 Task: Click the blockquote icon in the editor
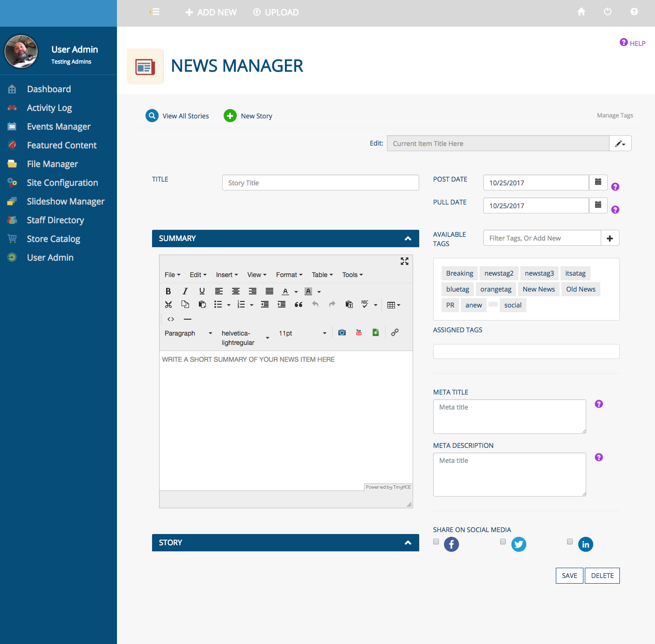(298, 305)
